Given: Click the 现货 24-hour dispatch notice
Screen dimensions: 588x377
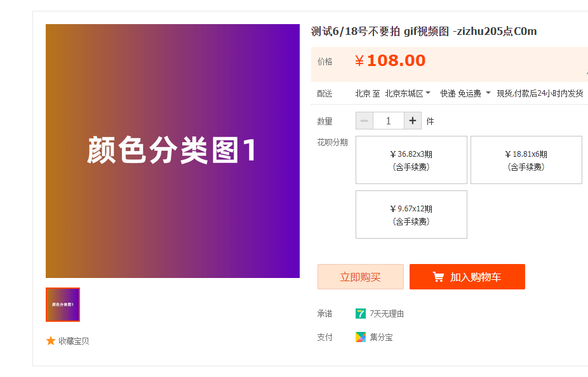Looking at the screenshot, I should pos(540,93).
